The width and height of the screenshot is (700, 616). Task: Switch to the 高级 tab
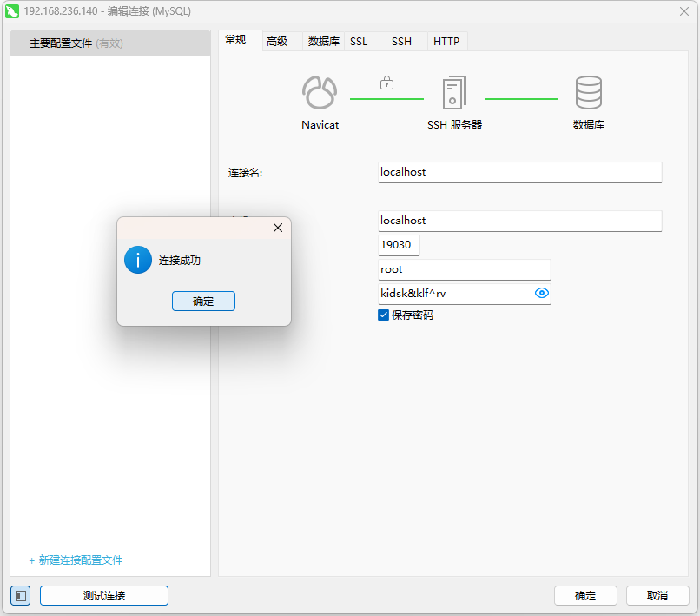click(277, 41)
